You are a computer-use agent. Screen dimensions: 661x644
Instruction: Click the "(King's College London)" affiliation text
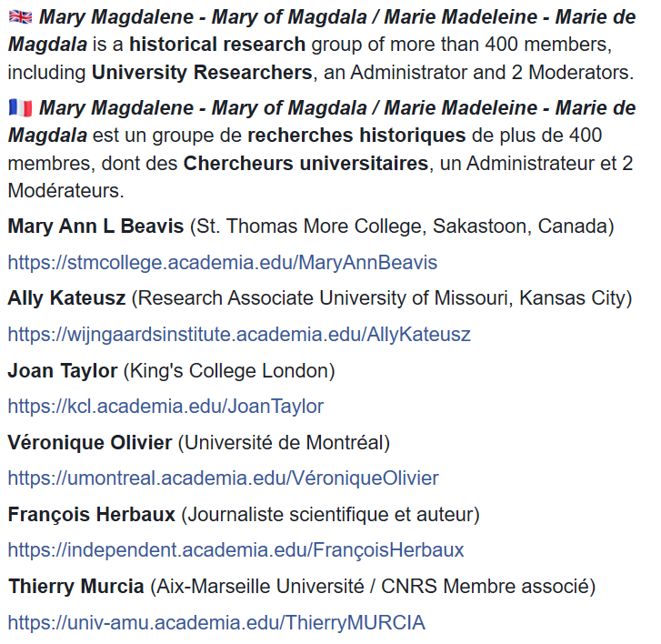coord(228,370)
